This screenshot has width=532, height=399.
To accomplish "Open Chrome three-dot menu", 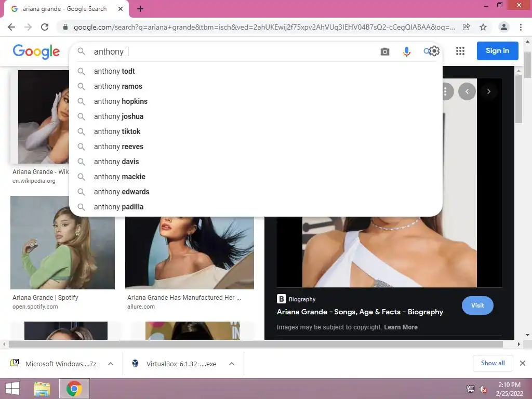I will [x=521, y=27].
